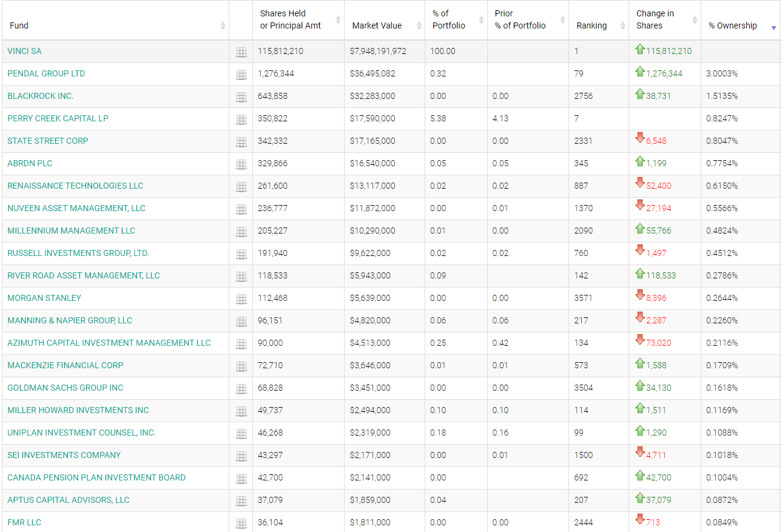Open the grid icon in GOLDMAN SACHS row
782x532 pixels.
pyautogui.click(x=241, y=389)
